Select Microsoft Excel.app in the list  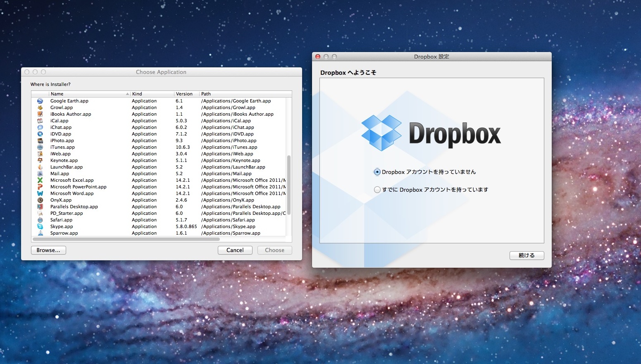(72, 180)
